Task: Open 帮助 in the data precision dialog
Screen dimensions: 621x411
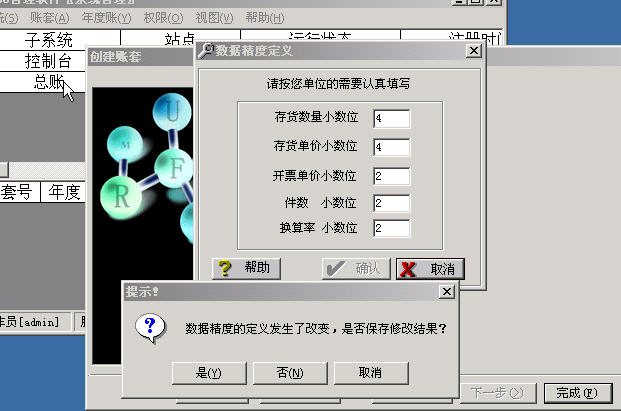Action: [246, 268]
